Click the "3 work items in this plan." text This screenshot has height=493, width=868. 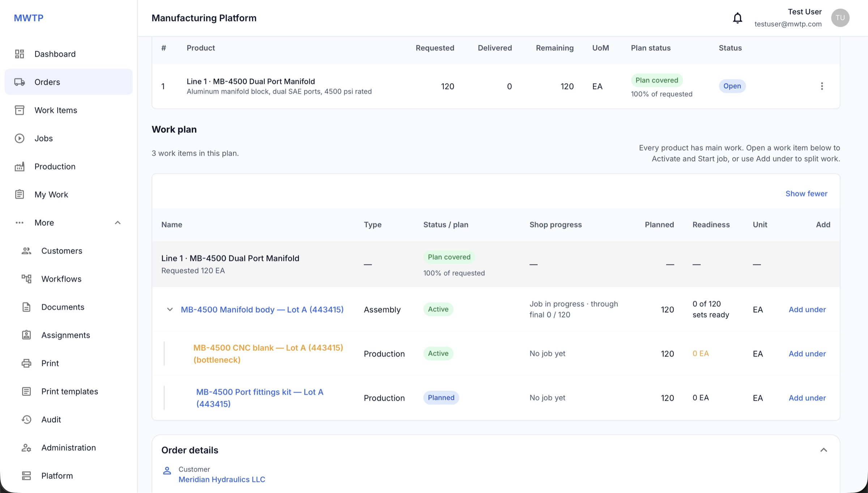195,153
